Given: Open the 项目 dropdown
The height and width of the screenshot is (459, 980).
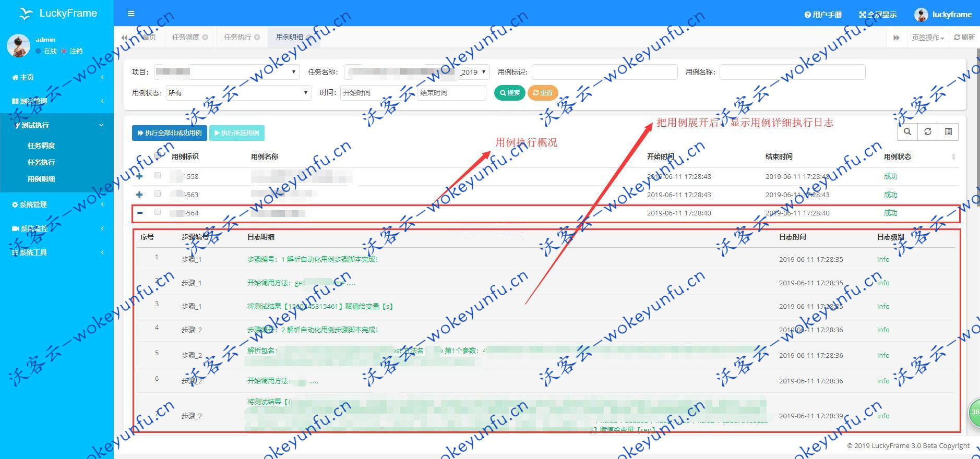Looking at the screenshot, I should pyautogui.click(x=226, y=72).
